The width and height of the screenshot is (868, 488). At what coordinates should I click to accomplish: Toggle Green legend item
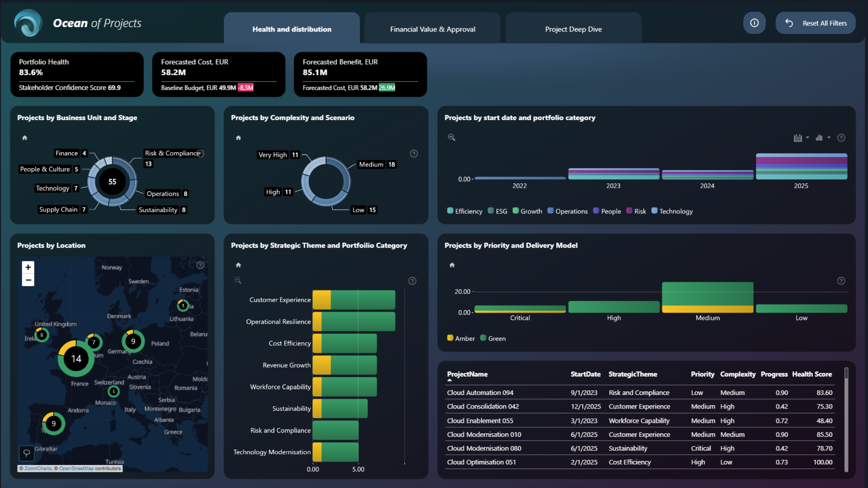493,338
